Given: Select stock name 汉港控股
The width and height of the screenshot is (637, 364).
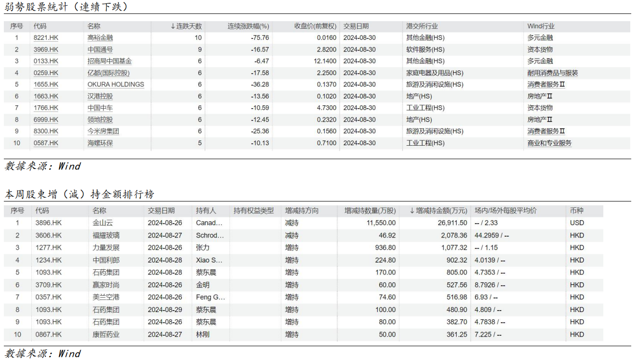Looking at the screenshot, I should [x=100, y=96].
